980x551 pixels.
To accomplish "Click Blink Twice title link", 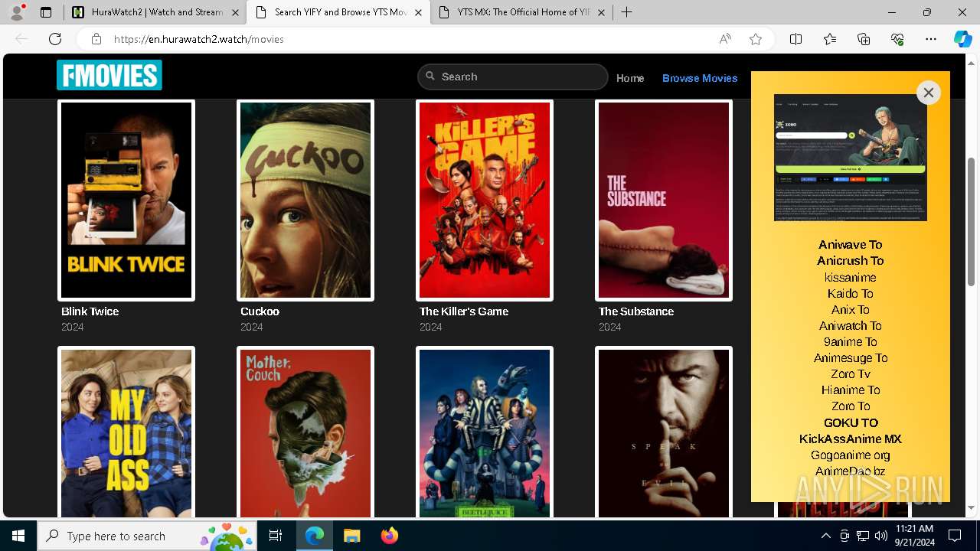I will point(90,311).
